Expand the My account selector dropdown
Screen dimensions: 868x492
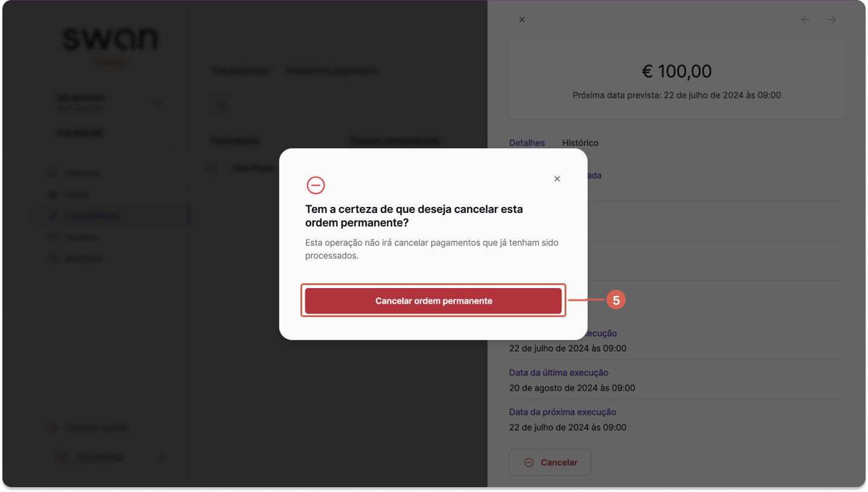[x=109, y=102]
